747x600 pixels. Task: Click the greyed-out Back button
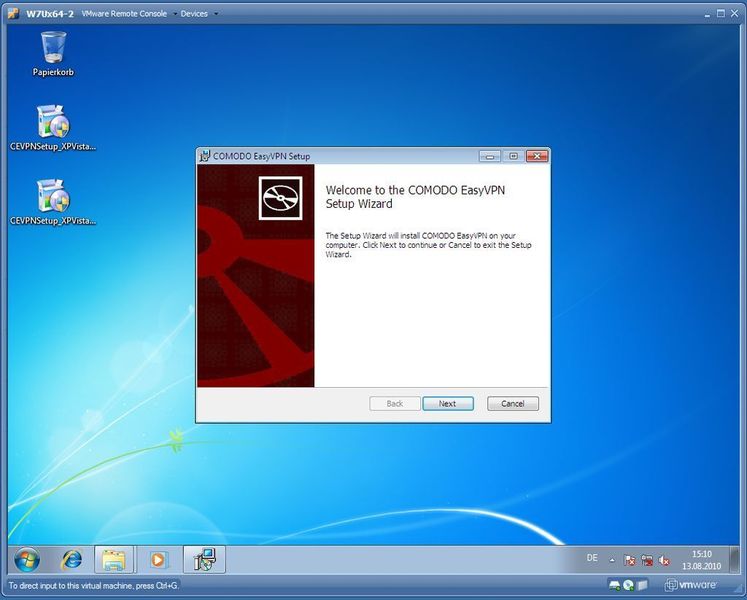[x=394, y=404]
